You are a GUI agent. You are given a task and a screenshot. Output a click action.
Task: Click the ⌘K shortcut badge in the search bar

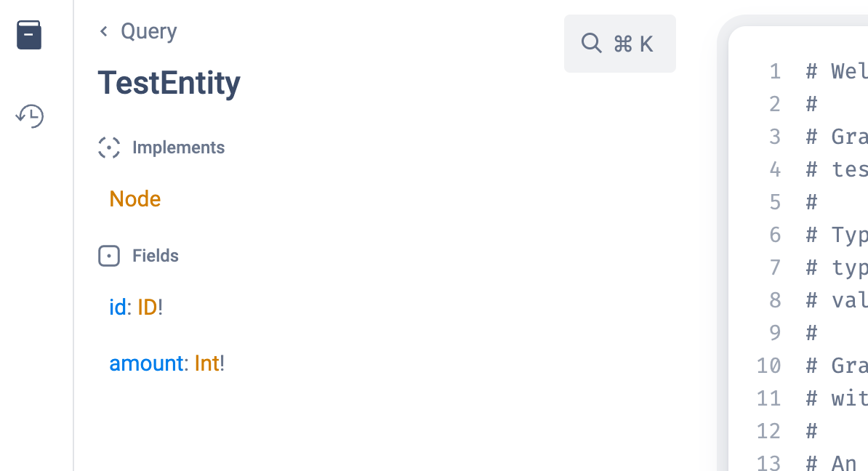click(630, 44)
